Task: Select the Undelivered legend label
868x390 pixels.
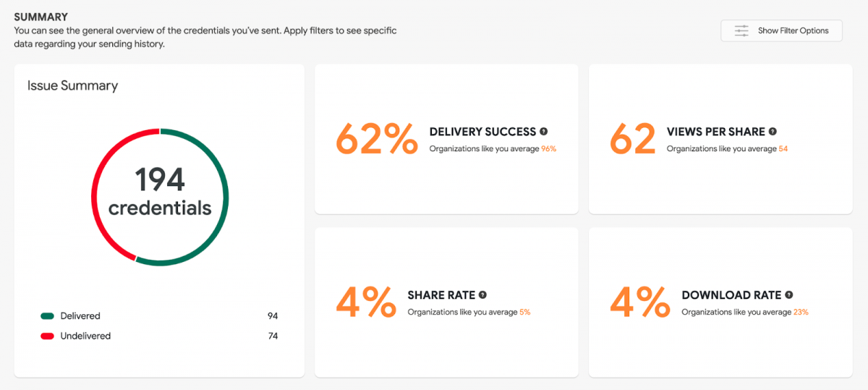Action: [x=85, y=336]
